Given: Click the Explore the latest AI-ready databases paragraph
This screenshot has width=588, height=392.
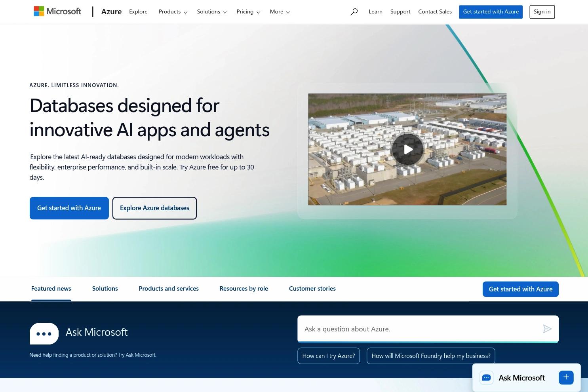Looking at the screenshot, I should click(x=142, y=167).
